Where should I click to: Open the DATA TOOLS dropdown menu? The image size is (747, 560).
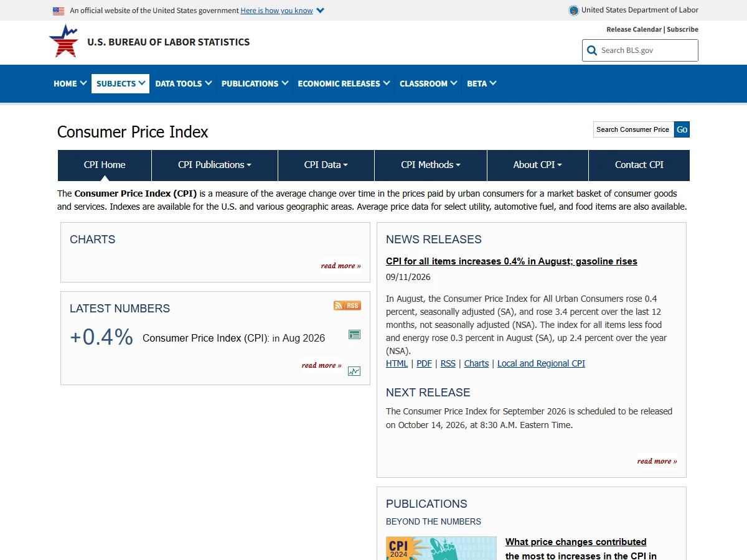(x=183, y=83)
